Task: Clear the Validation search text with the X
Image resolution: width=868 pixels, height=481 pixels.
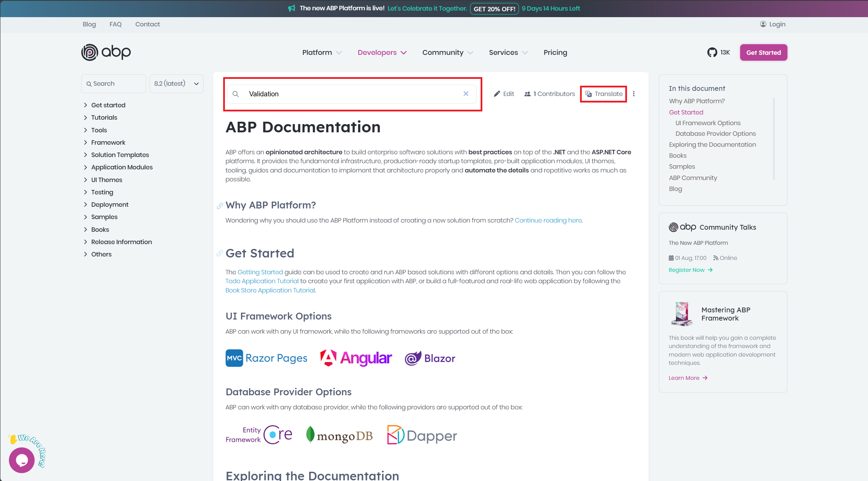Action: tap(466, 94)
